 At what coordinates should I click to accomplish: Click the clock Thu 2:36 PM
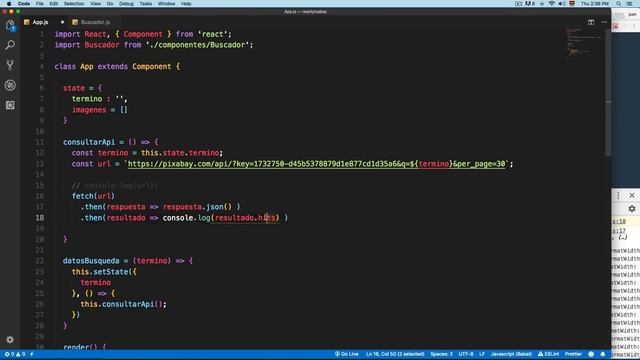pos(595,4)
